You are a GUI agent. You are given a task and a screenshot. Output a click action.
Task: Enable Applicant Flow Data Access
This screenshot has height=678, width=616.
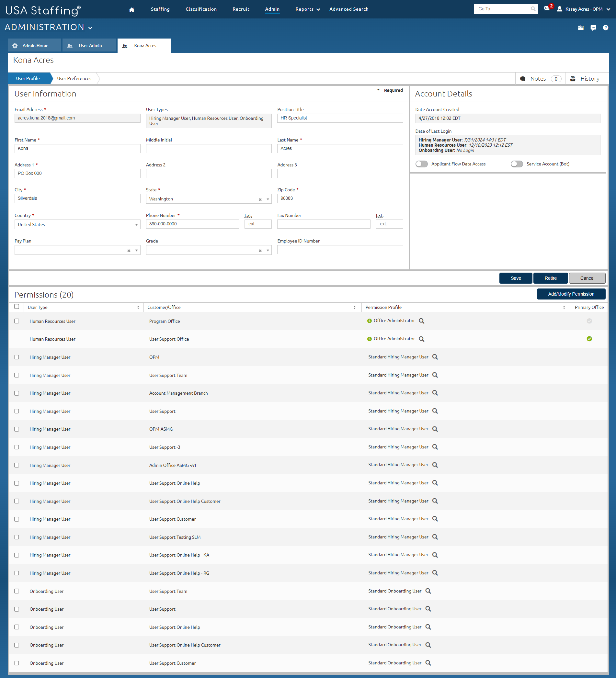[422, 164]
